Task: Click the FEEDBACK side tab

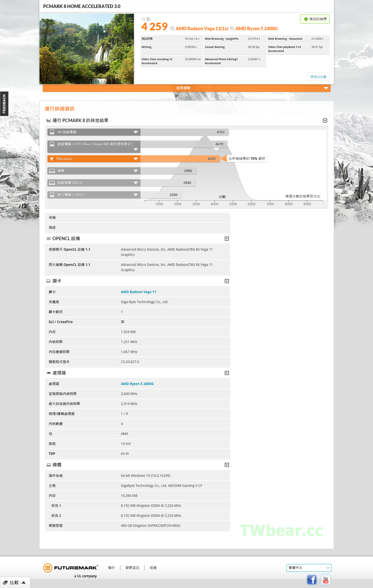Action: pos(4,104)
